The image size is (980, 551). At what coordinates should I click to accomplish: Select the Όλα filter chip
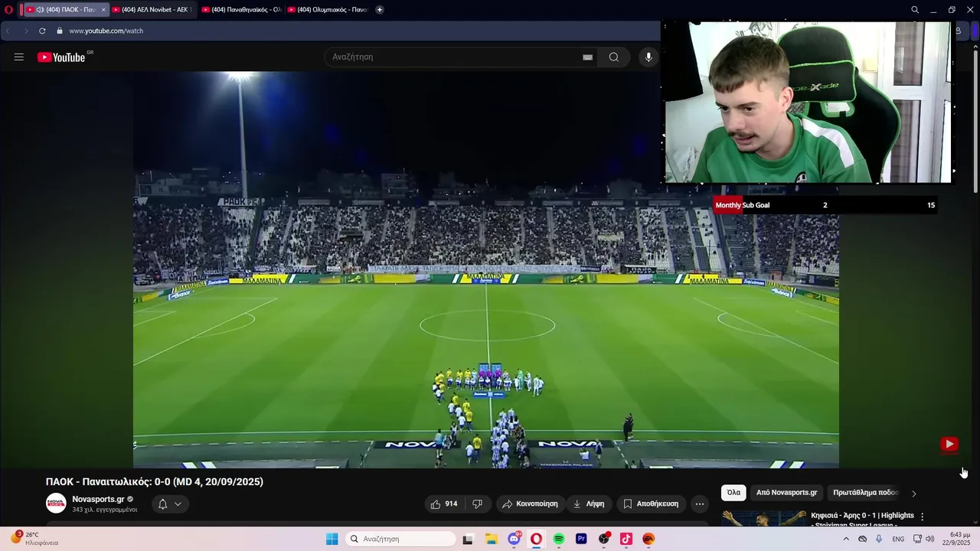coord(733,493)
